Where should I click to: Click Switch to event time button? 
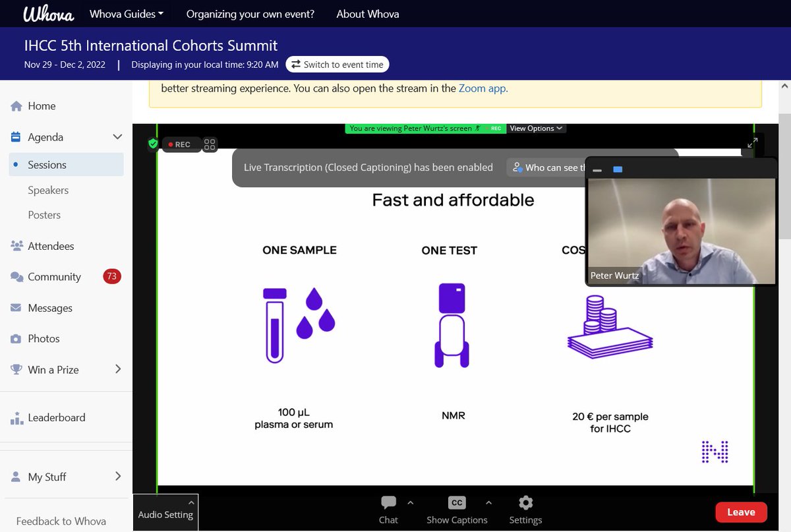click(x=337, y=65)
